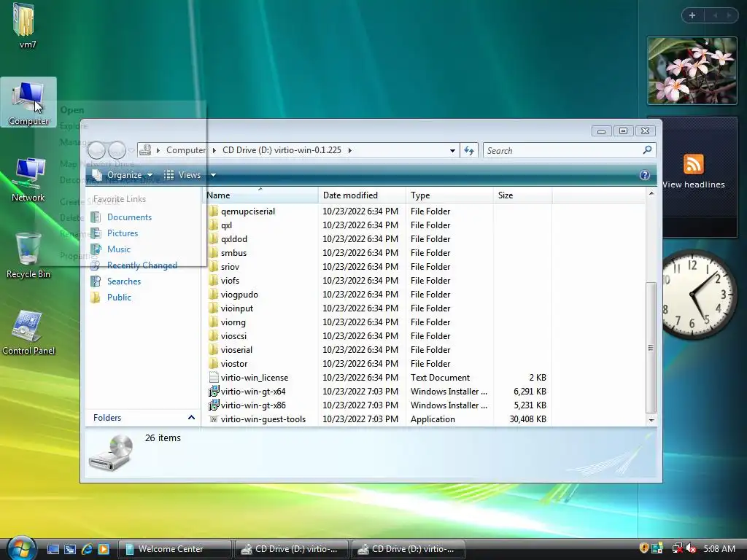Open the Music favorite link

119,249
